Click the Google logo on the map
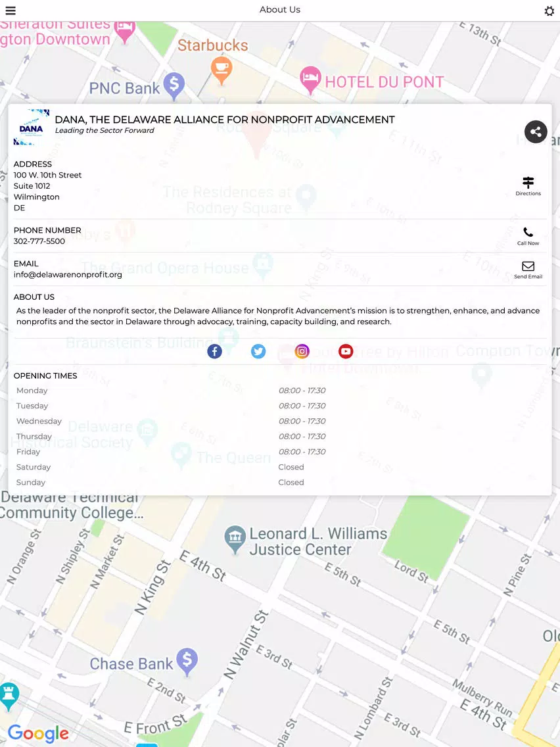The width and height of the screenshot is (560, 747). click(39, 734)
